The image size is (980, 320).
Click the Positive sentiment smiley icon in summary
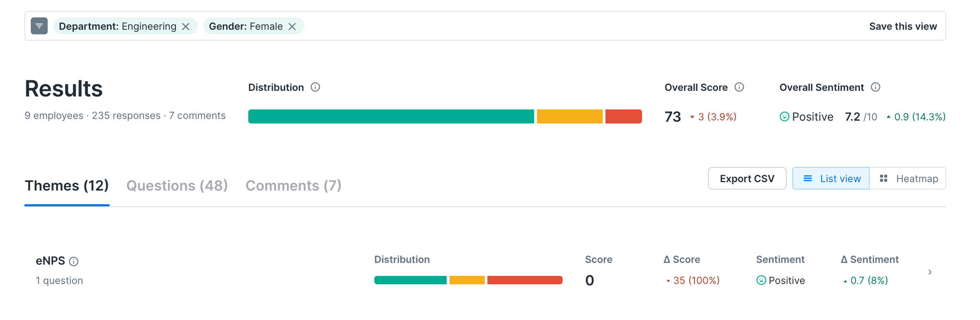[x=784, y=117]
